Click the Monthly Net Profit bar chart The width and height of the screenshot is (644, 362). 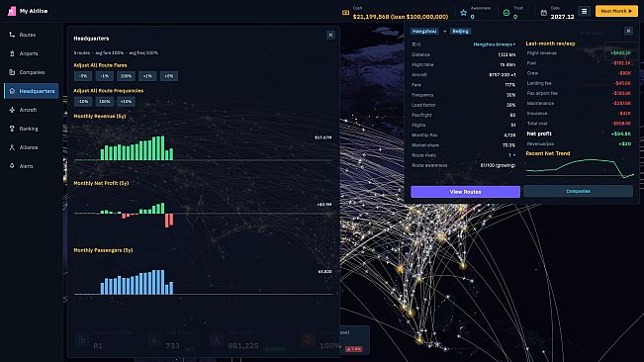[x=204, y=214]
